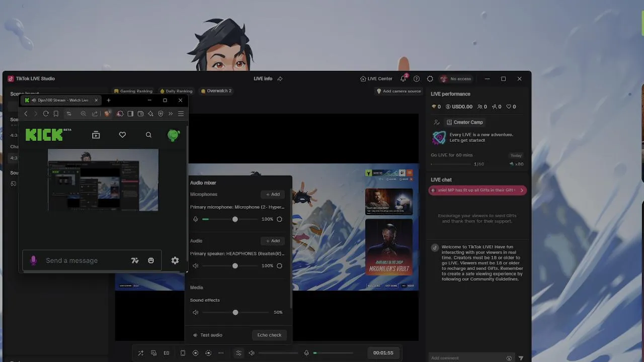
Task: Open the browser sidebar panel icon
Action: tap(130, 114)
